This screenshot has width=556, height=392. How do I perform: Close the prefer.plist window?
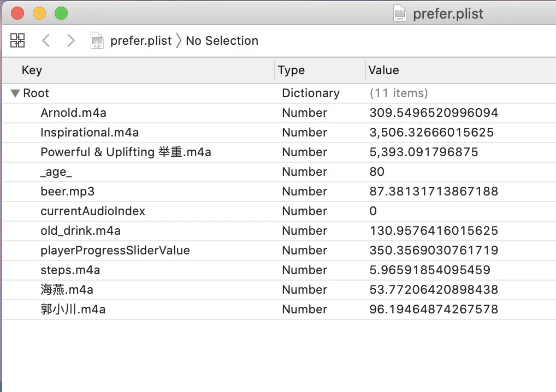(17, 13)
